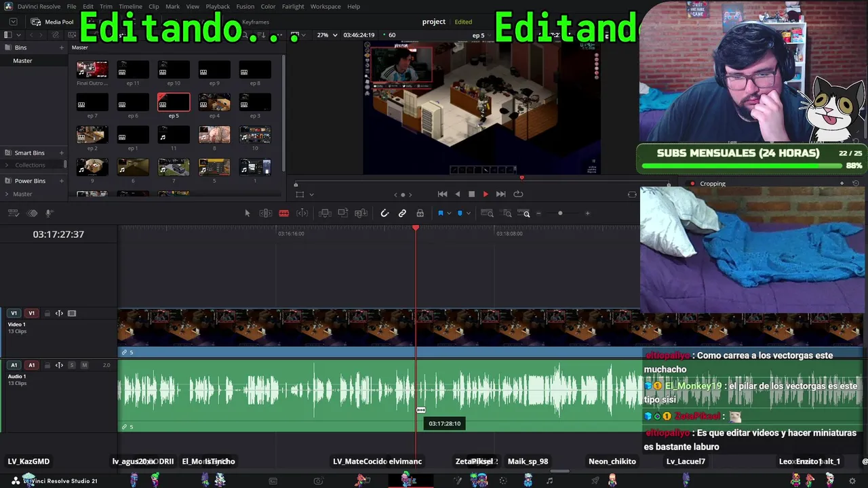The width and height of the screenshot is (868, 488).
Task: Click the Overwrite Clip icon
Action: (343, 213)
